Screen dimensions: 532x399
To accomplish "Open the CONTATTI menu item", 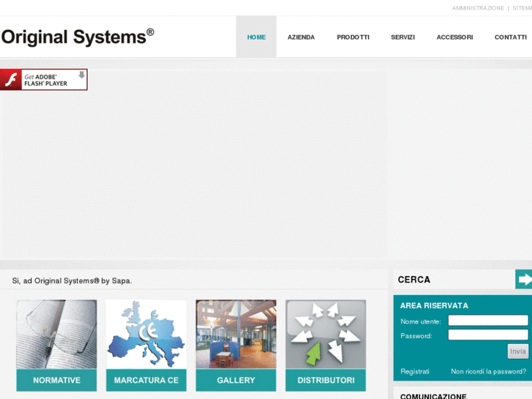I will [511, 37].
